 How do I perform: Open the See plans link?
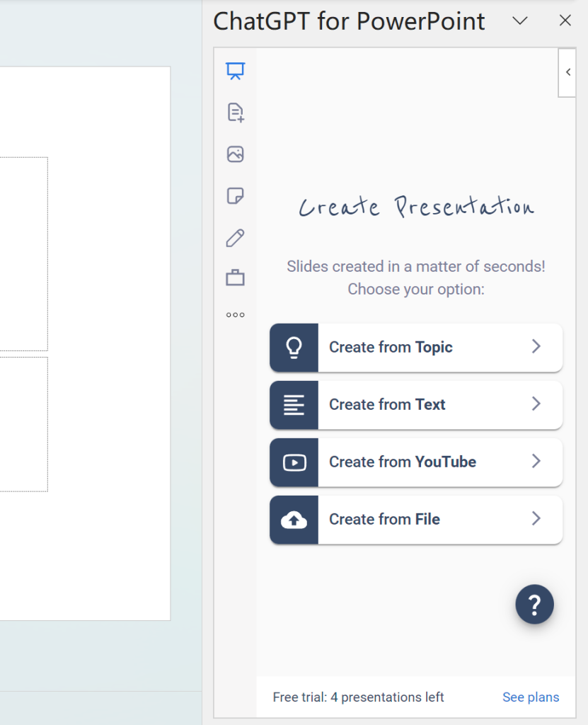point(531,697)
